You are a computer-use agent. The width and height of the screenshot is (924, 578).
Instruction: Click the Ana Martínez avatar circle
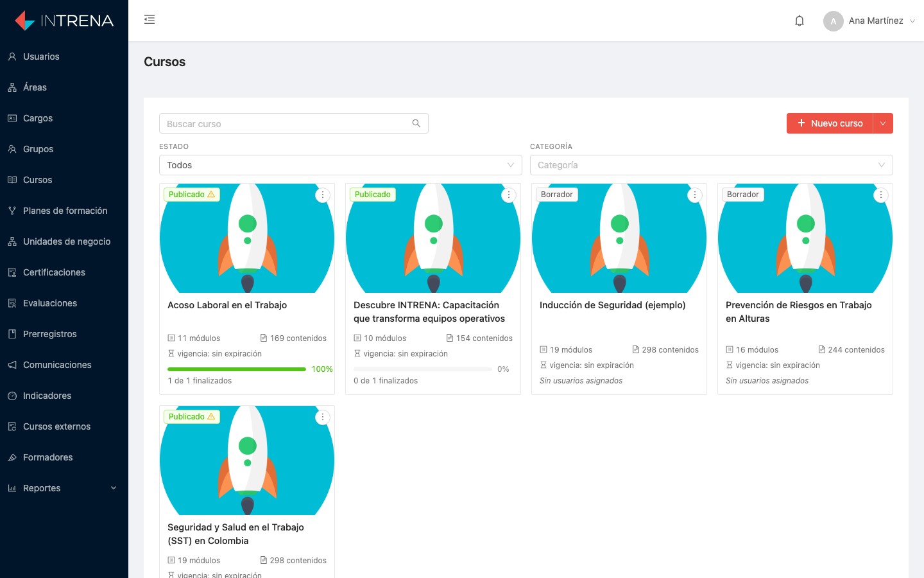(x=834, y=21)
